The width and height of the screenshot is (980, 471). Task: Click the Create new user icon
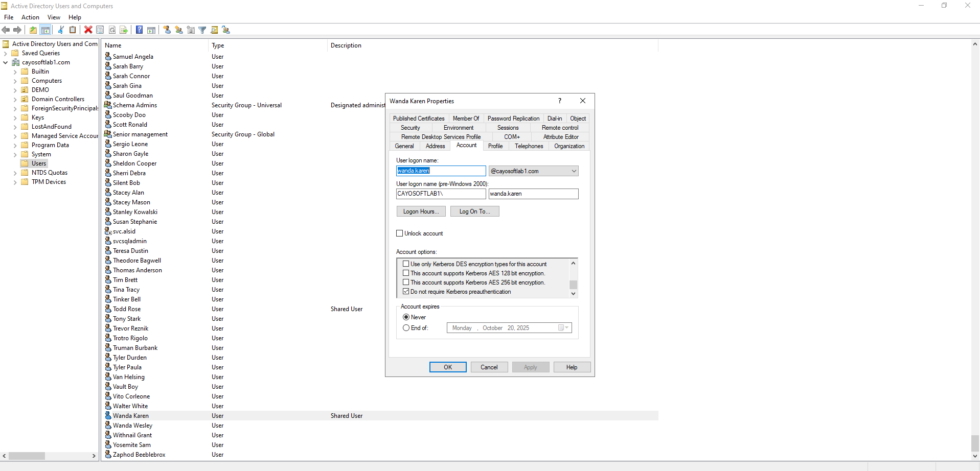pyautogui.click(x=167, y=30)
